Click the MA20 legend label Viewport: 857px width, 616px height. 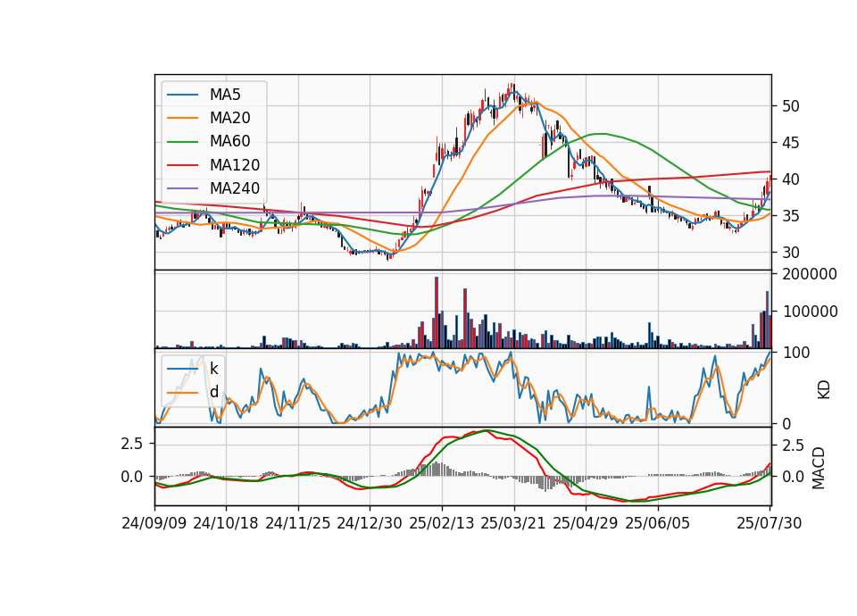click(x=229, y=118)
